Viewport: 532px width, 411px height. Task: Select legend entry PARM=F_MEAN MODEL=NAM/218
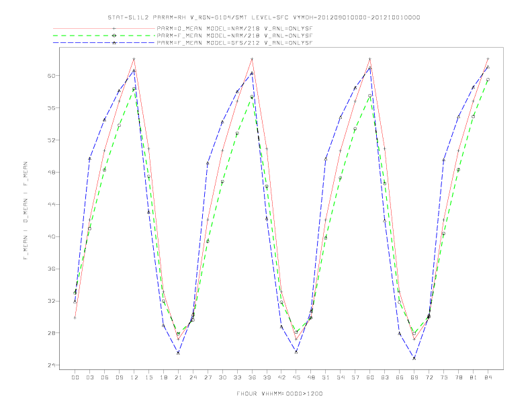pos(234,36)
